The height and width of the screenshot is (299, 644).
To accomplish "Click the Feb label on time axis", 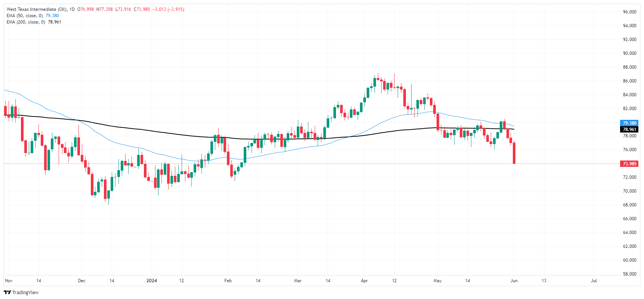I will pyautogui.click(x=228, y=281).
